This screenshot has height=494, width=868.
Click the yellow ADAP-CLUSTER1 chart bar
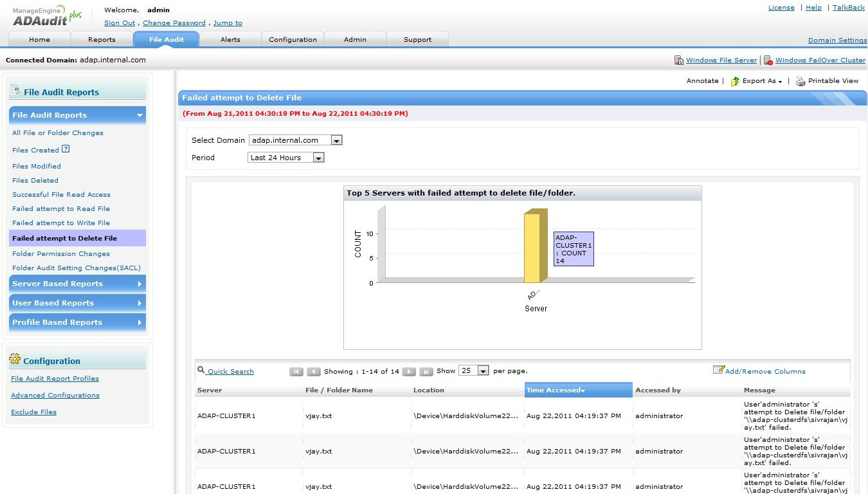[532, 248]
